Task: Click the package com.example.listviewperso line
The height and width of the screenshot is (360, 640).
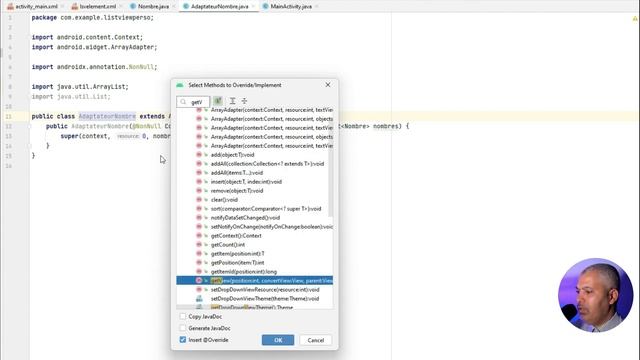Action: click(93, 18)
